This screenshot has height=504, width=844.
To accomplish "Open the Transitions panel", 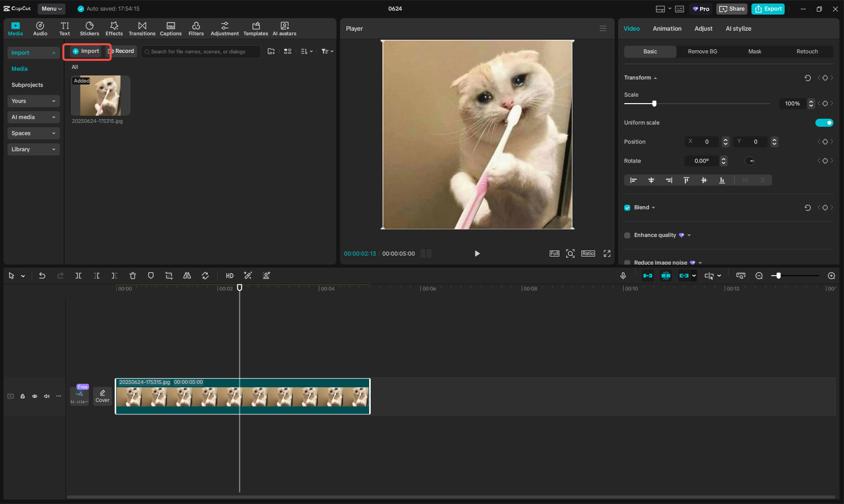I will (142, 28).
